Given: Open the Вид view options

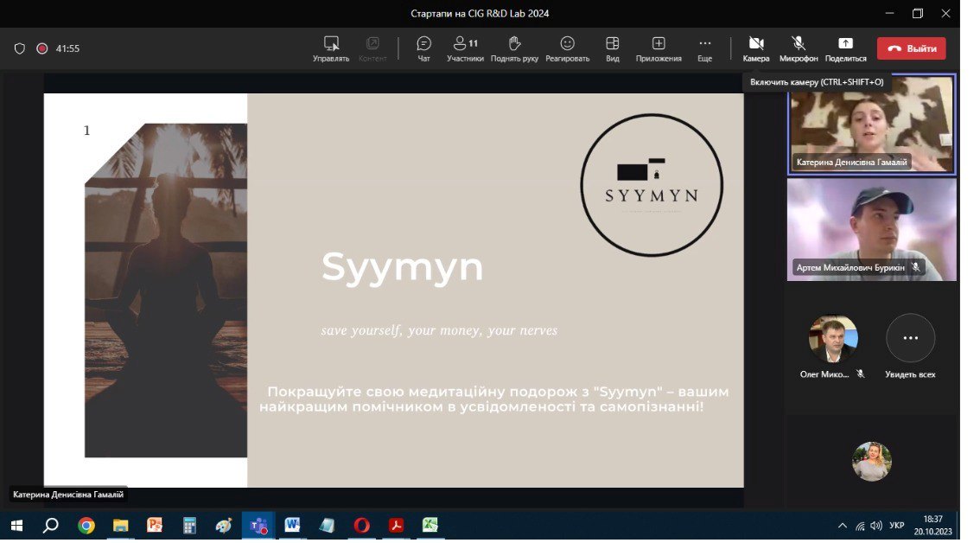Looking at the screenshot, I should click(x=612, y=48).
